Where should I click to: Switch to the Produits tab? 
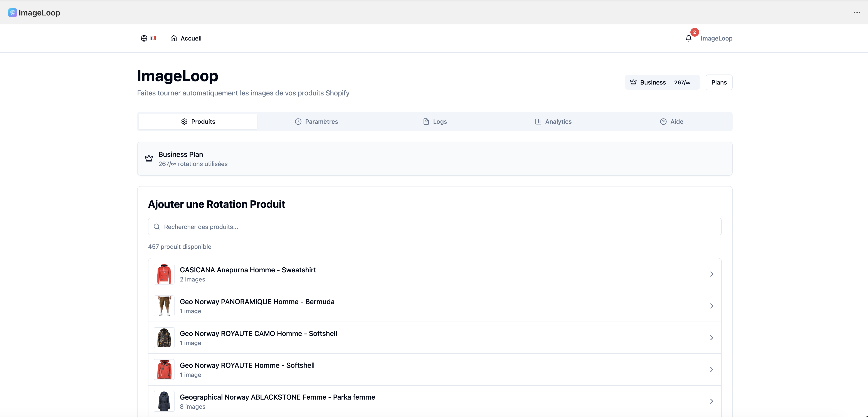[x=198, y=121]
